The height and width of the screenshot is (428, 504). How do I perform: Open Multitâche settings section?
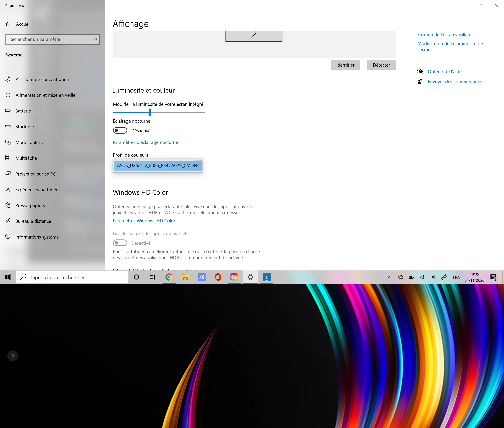(26, 158)
